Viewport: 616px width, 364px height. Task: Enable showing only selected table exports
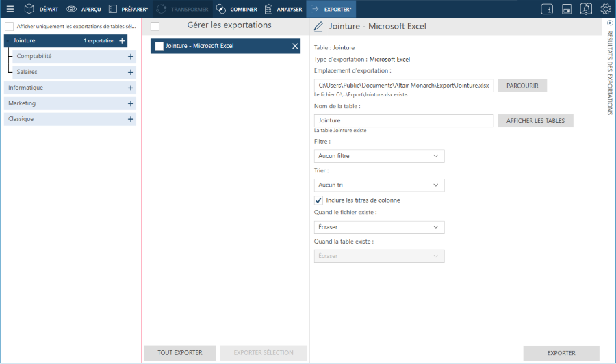[x=10, y=27]
